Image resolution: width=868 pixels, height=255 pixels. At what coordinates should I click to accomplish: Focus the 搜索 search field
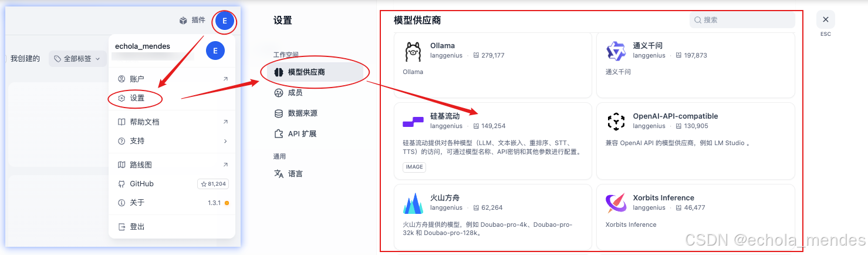click(x=742, y=20)
